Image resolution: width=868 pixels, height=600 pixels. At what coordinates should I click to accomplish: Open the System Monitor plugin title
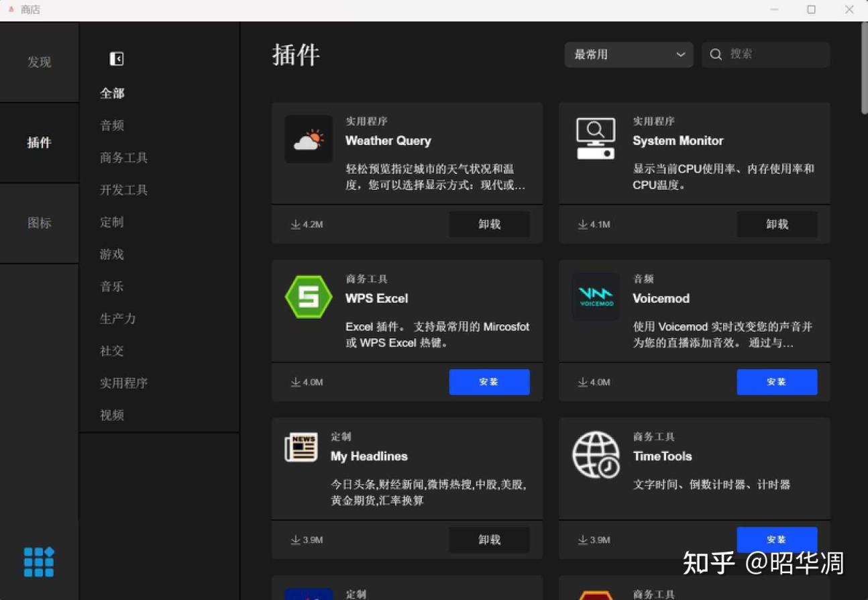coord(678,141)
